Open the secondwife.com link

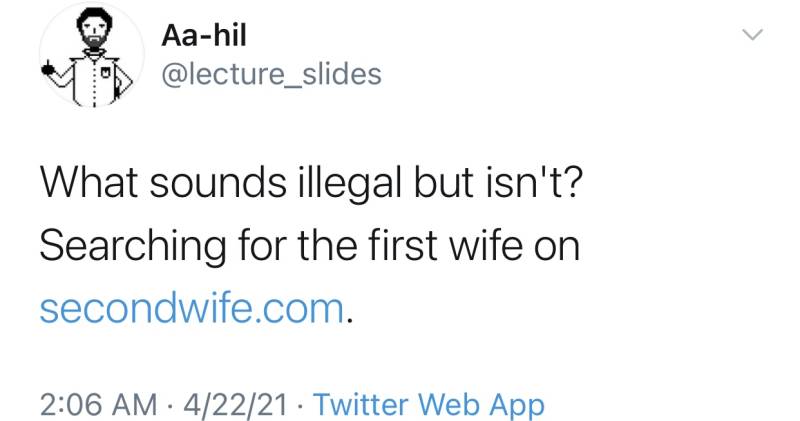tap(194, 310)
